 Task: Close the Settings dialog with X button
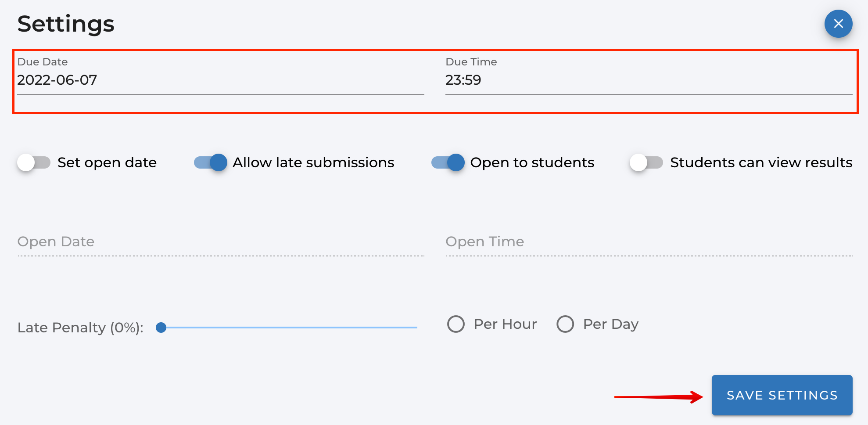coord(838,24)
